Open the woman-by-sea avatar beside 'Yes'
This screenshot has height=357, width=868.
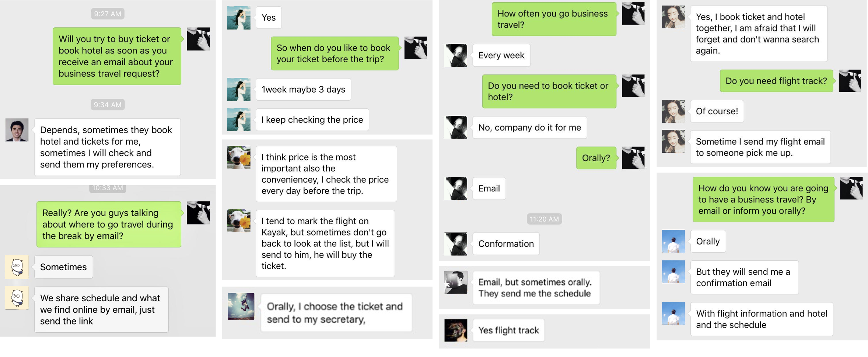(239, 18)
